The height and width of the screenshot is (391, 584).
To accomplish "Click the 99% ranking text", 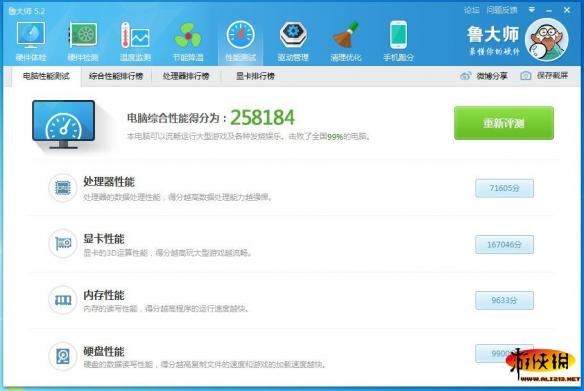I will (x=335, y=137).
